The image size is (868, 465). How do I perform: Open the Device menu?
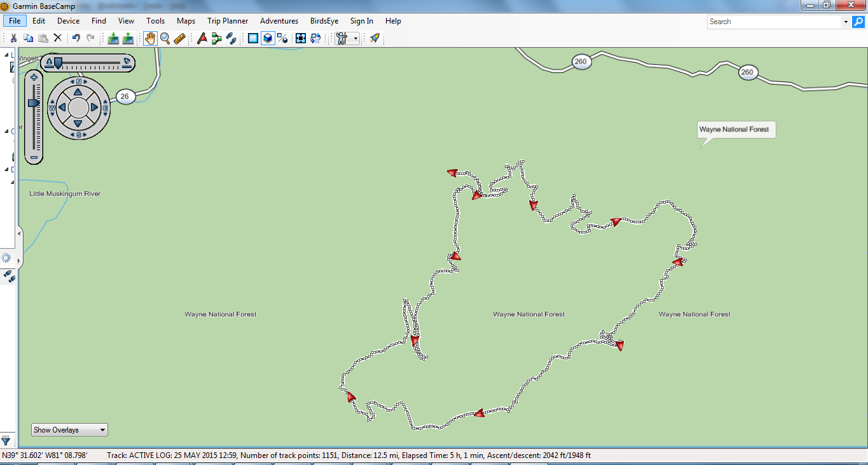[69, 21]
